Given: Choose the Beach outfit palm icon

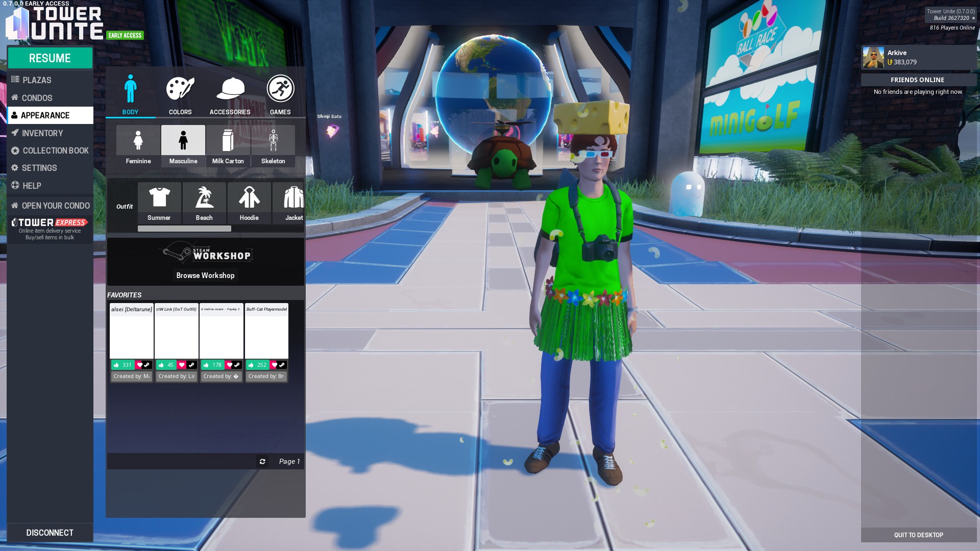Looking at the screenshot, I should [204, 203].
